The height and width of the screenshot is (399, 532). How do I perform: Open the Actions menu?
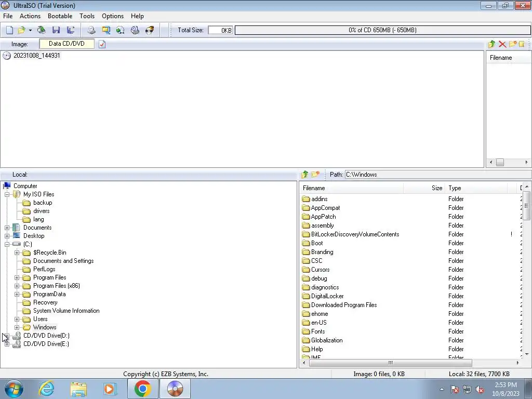(30, 16)
